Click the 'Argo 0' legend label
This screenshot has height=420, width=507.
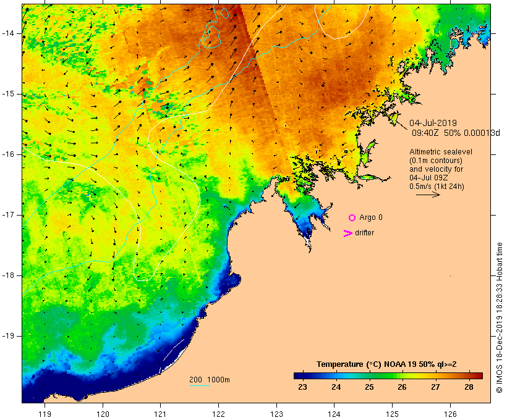[x=371, y=217]
